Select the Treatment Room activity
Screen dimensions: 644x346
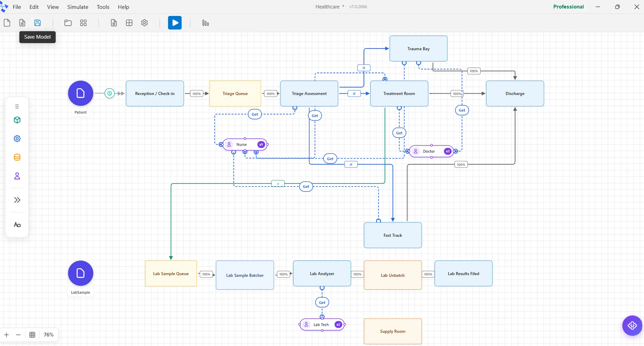click(x=399, y=94)
